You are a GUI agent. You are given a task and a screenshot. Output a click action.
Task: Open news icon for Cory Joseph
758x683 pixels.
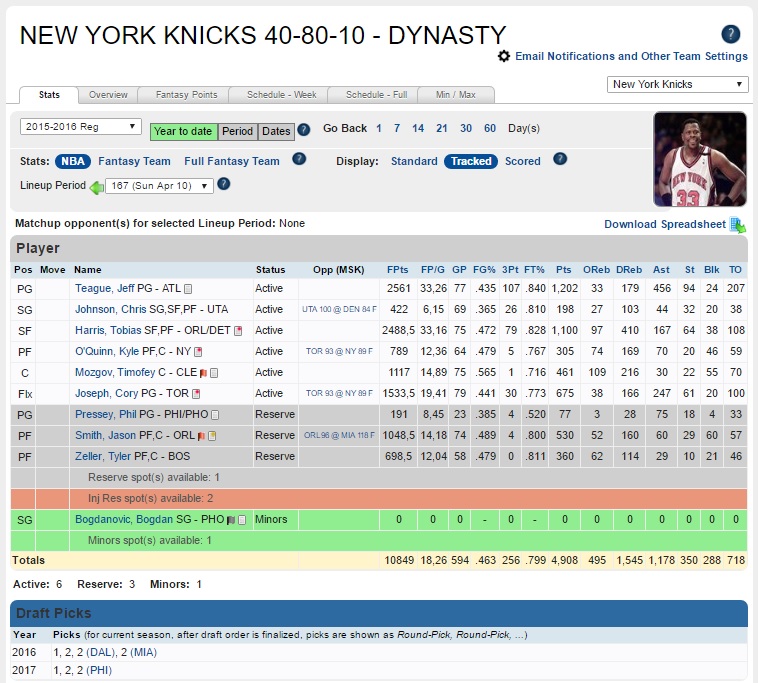point(196,394)
